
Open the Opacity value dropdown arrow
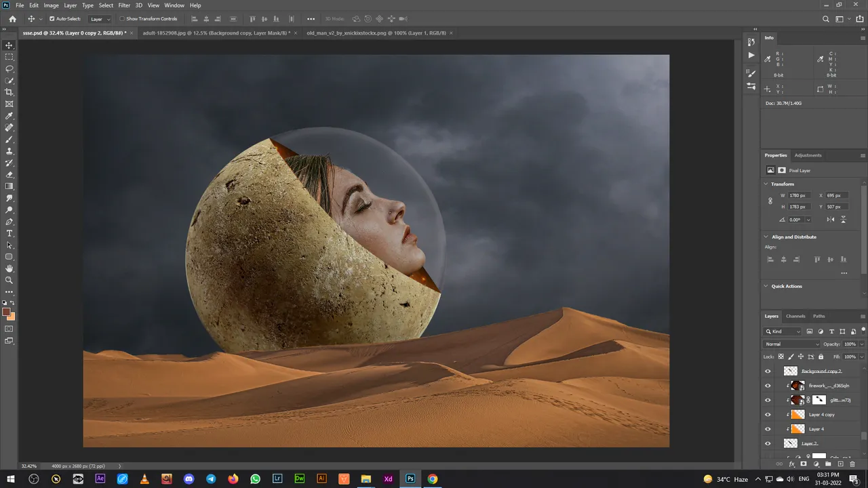click(862, 344)
